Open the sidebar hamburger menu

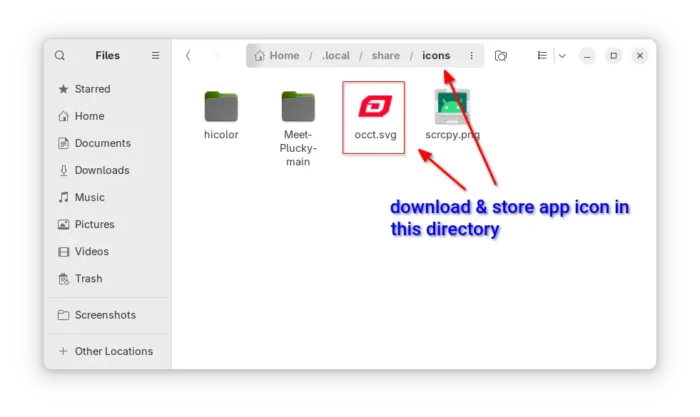click(x=155, y=56)
